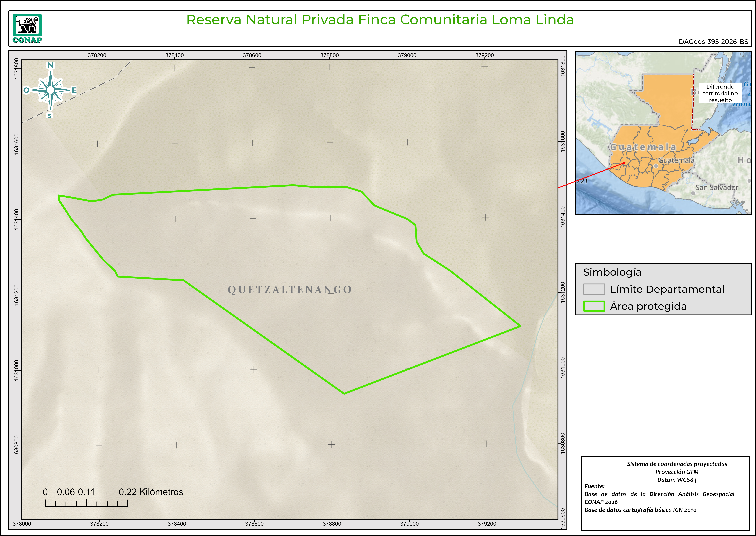This screenshot has height=536, width=756.
Task: Click the O letter on compass
Action: pyautogui.click(x=26, y=90)
